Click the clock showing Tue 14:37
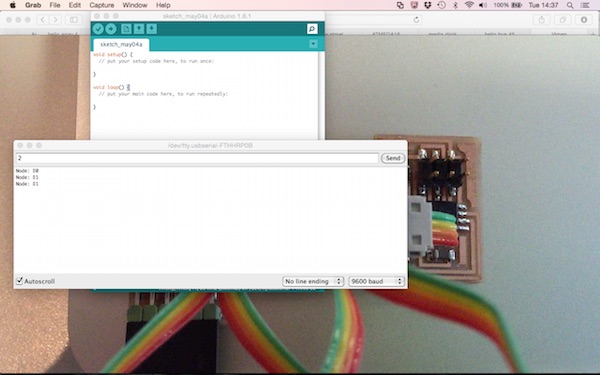 click(543, 5)
